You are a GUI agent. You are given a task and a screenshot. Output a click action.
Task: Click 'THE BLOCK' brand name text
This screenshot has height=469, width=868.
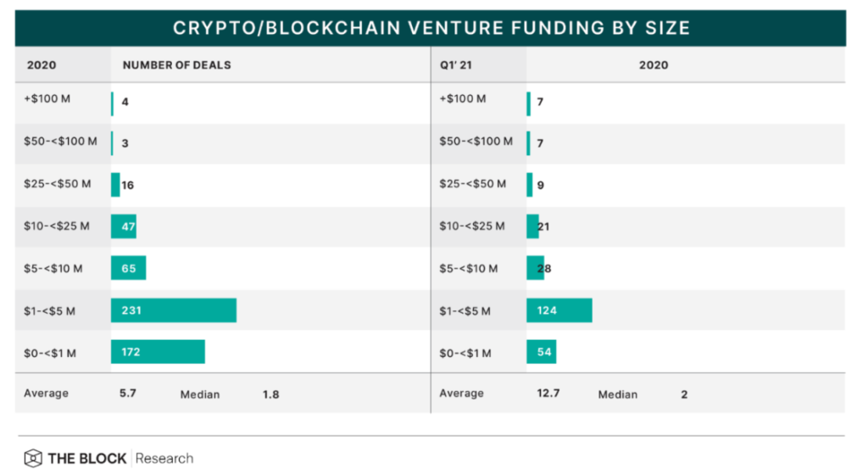pyautogui.click(x=86, y=458)
